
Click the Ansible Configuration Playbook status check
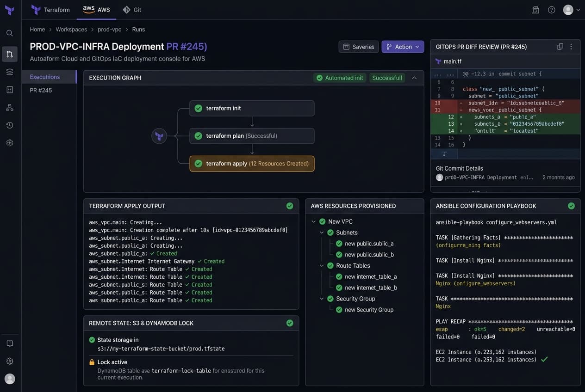click(571, 206)
